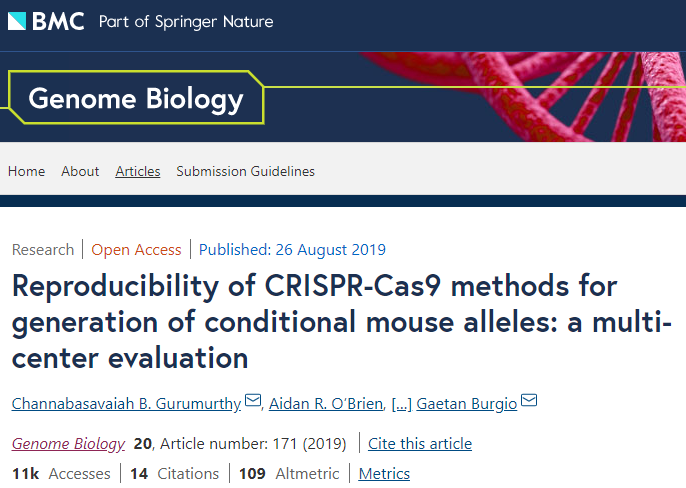Screen dimensions: 686x488
Task: Click the Cite this article link
Action: tap(420, 443)
